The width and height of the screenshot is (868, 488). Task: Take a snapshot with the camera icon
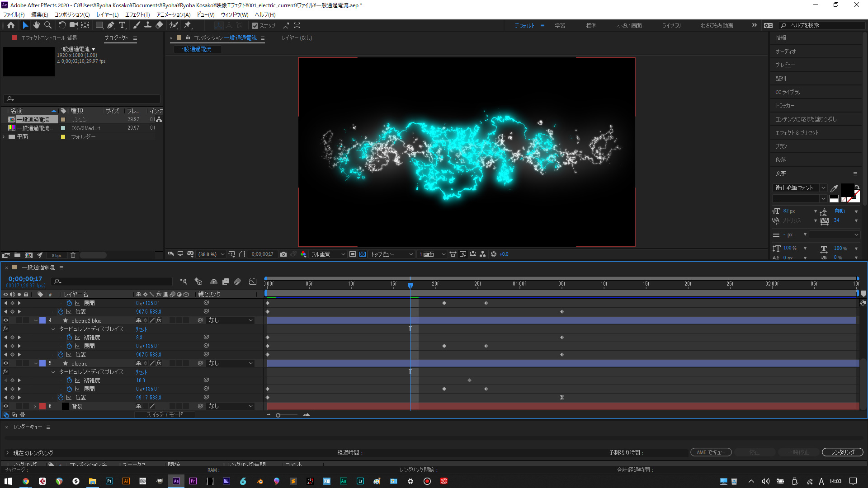coord(283,254)
